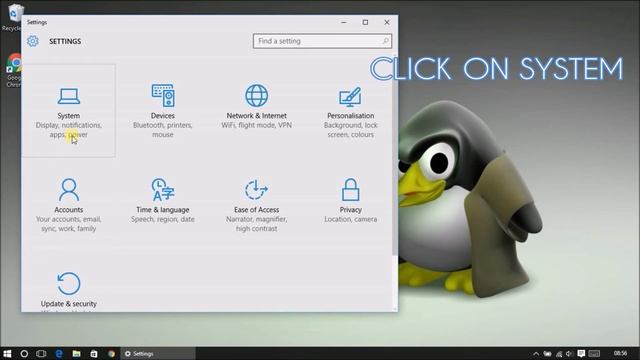Click the Settings taskbar button
Viewport: 640px width, 360px height.
tap(158, 353)
